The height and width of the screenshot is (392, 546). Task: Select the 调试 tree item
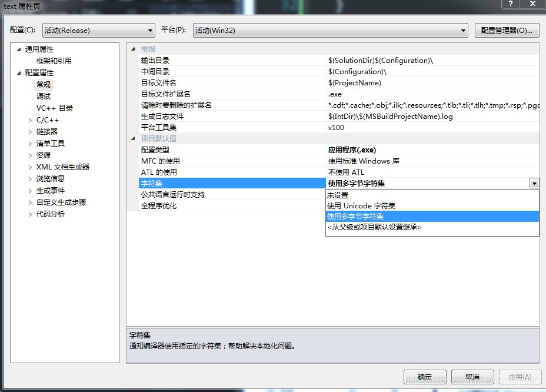(x=44, y=97)
